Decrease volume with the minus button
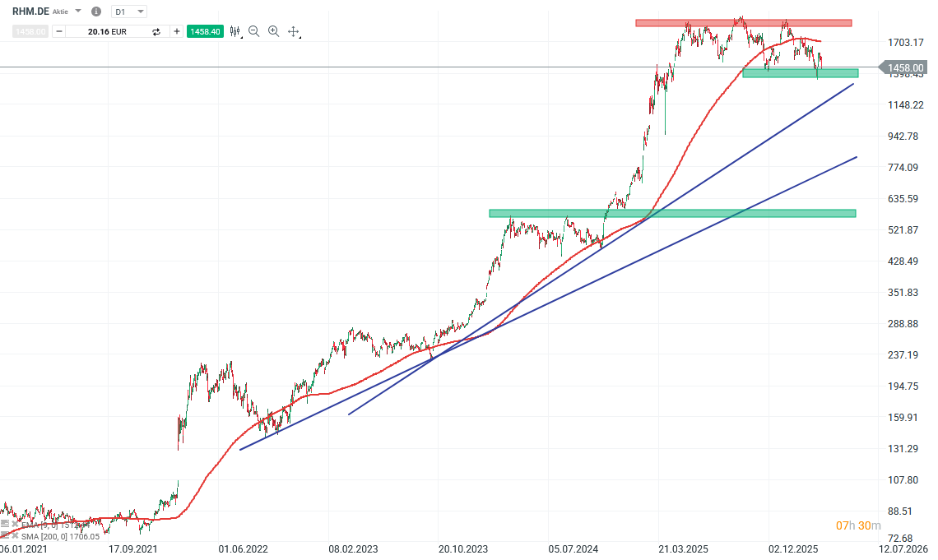 point(59,31)
